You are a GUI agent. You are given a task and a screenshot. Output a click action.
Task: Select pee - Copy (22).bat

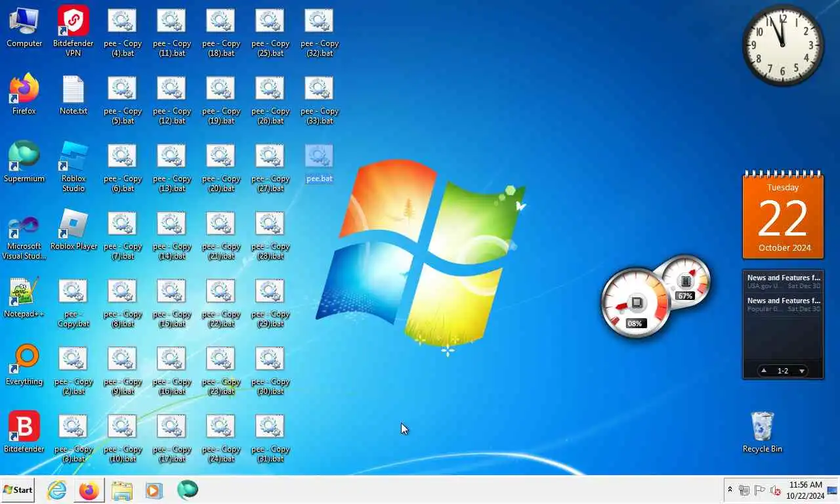pyautogui.click(x=221, y=303)
